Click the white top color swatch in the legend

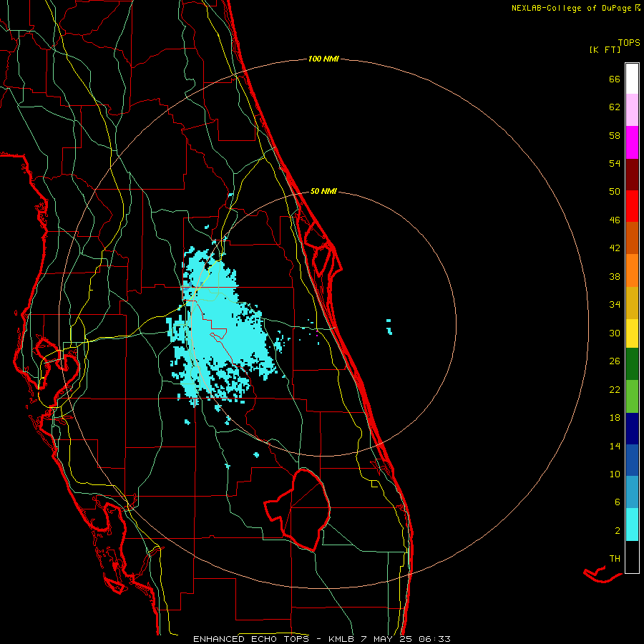[632, 79]
